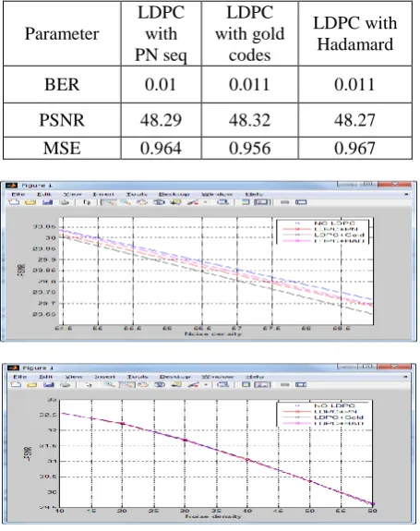420x531 pixels.
Task: Click 'Parameter' header cell in table
Action: click(62, 34)
